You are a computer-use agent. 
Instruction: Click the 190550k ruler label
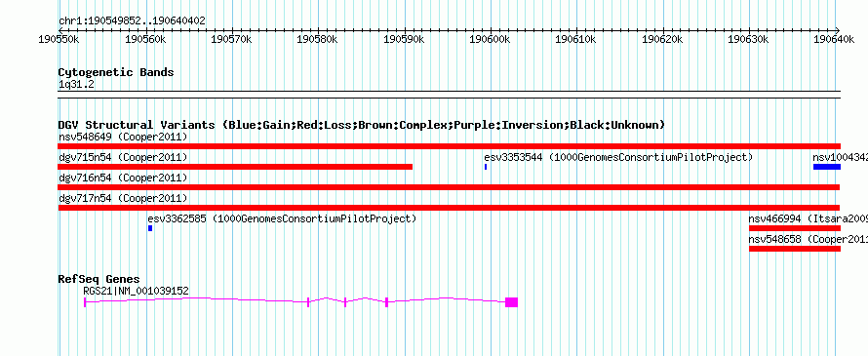[x=59, y=39]
